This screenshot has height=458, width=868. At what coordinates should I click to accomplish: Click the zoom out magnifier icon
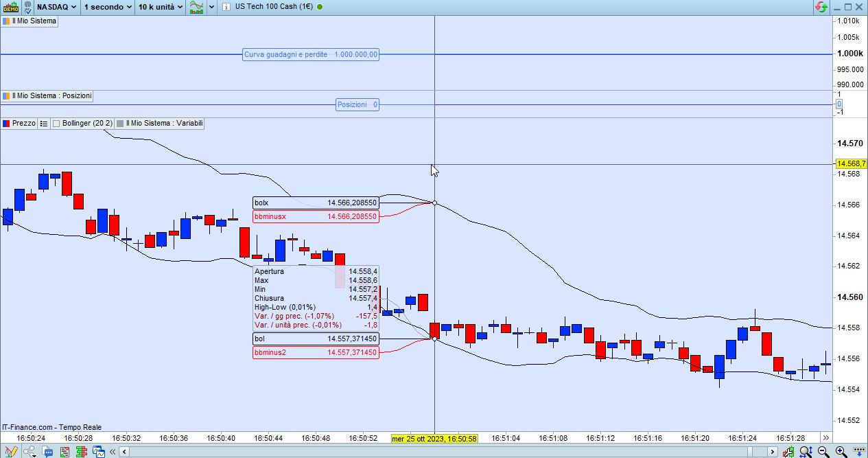tap(823, 452)
